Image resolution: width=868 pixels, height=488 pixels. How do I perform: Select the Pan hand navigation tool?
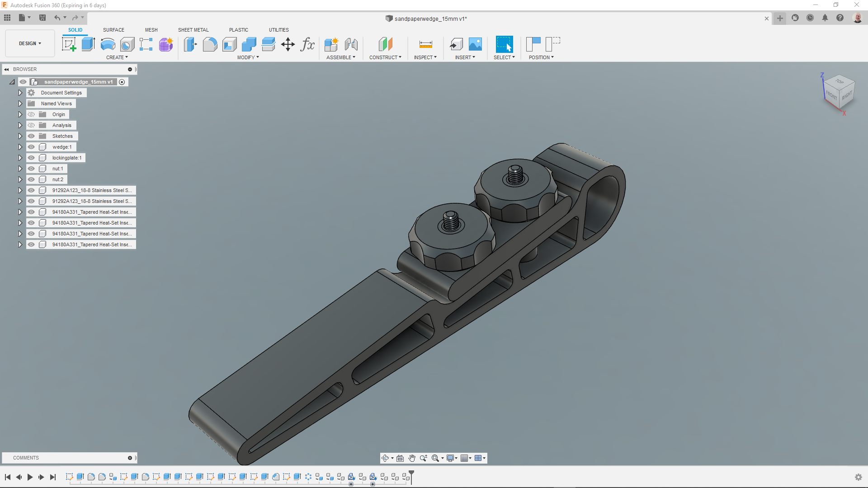411,458
